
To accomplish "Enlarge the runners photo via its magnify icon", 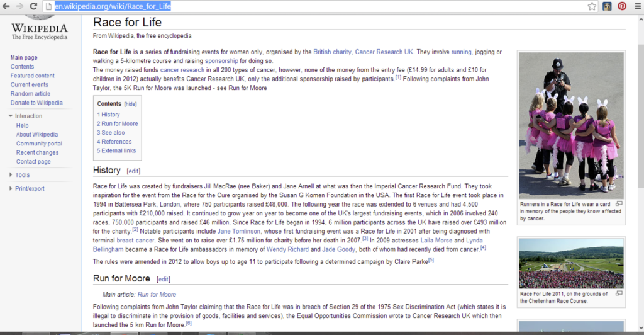I will (619, 203).
